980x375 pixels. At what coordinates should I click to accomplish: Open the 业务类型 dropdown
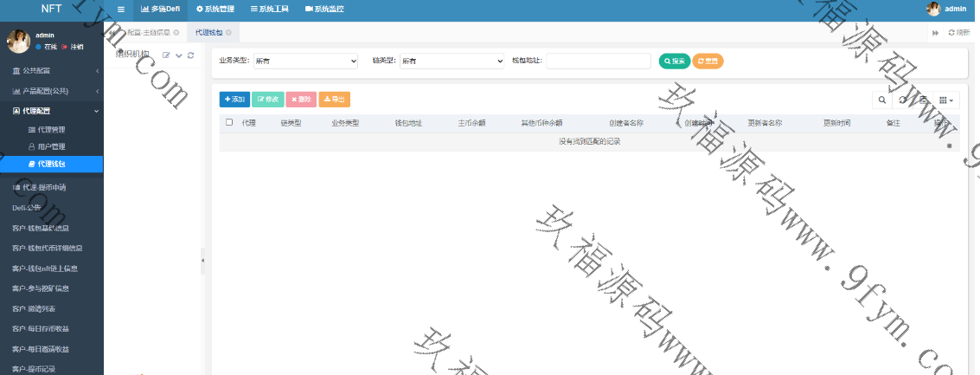304,61
